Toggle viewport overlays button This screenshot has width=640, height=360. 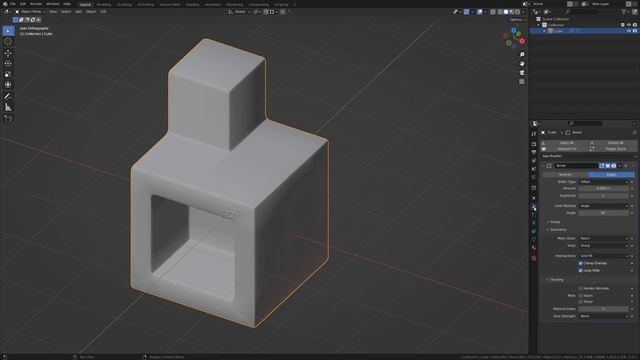click(x=480, y=12)
